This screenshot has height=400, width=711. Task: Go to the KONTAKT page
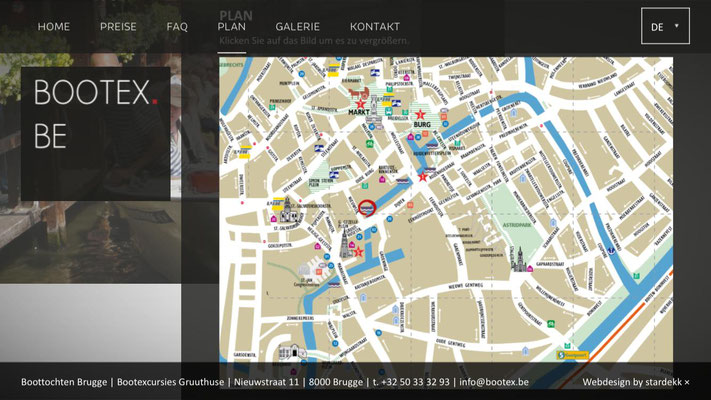coord(375,27)
